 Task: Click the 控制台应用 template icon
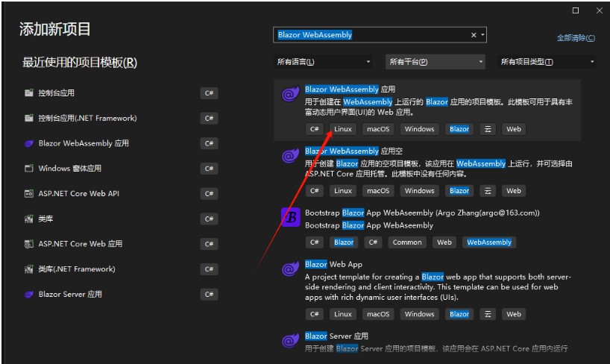point(29,92)
